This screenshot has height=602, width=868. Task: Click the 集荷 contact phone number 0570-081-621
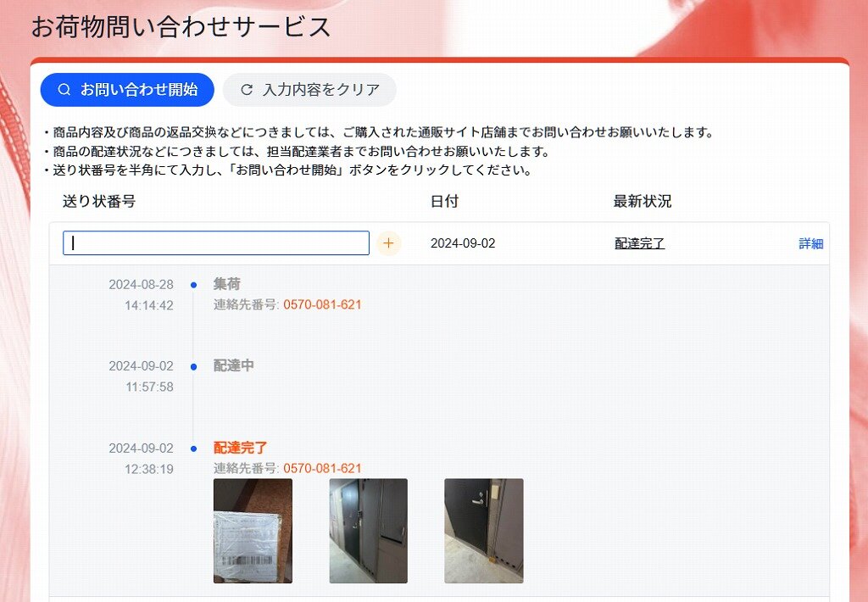click(x=322, y=304)
